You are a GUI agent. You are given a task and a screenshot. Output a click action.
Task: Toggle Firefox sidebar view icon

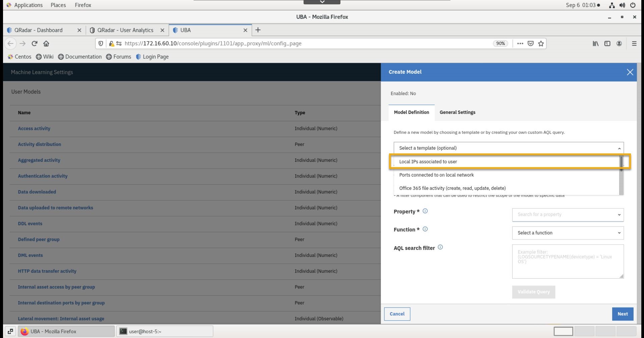(x=607, y=44)
